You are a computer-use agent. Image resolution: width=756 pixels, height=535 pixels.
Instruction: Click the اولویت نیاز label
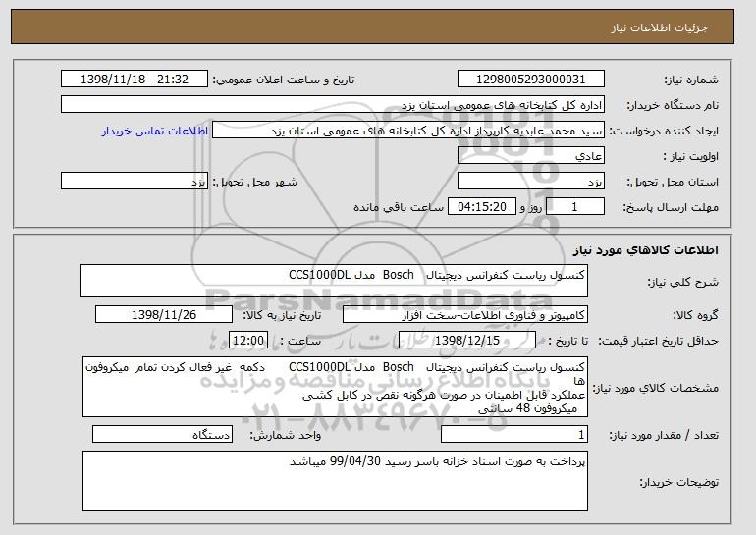[691, 156]
